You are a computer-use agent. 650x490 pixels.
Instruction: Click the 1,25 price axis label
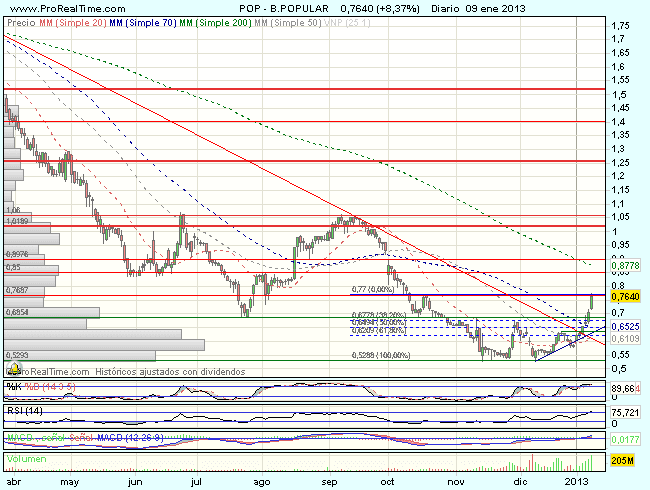pyautogui.click(x=621, y=163)
